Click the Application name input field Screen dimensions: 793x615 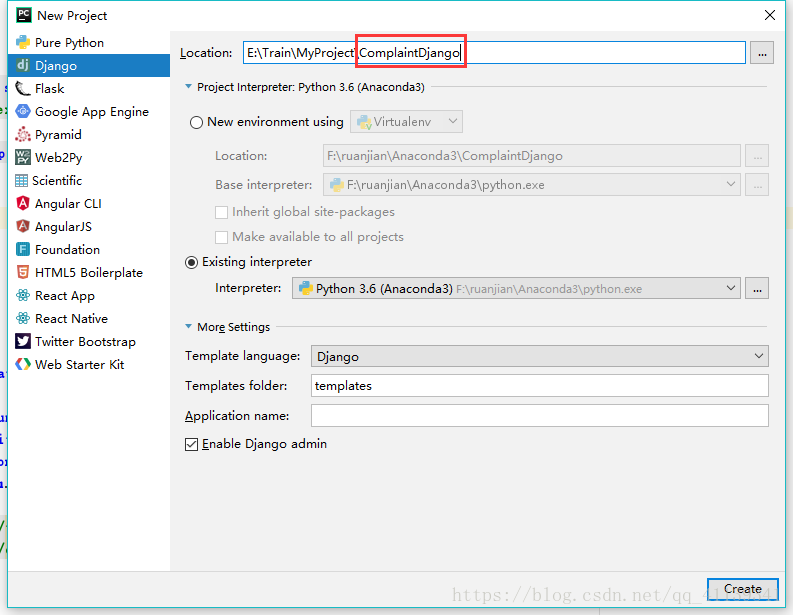[x=540, y=415]
